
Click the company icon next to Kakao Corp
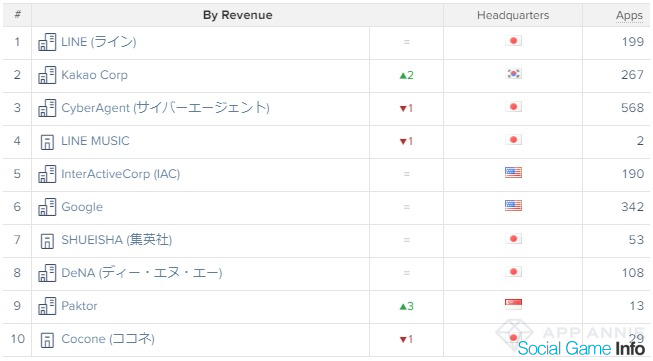47,75
